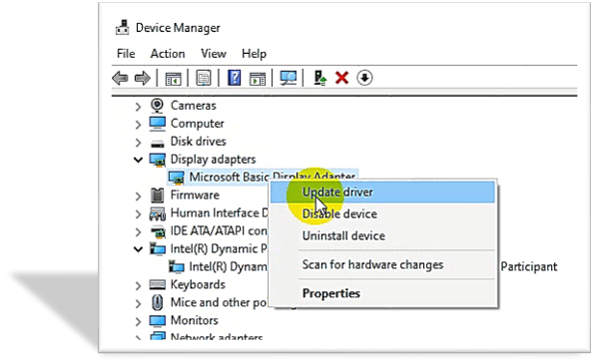Show/hide console tree toolbar icon
The height and width of the screenshot is (364, 593).
(174, 79)
